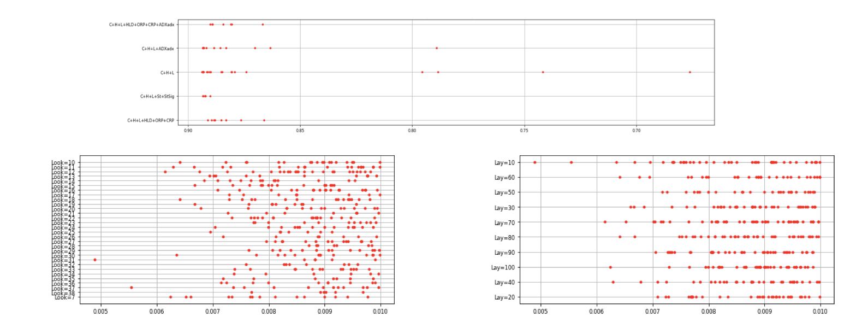Click the rightmost red point in the C+H+L row
868x328 pixels.
tap(689, 72)
